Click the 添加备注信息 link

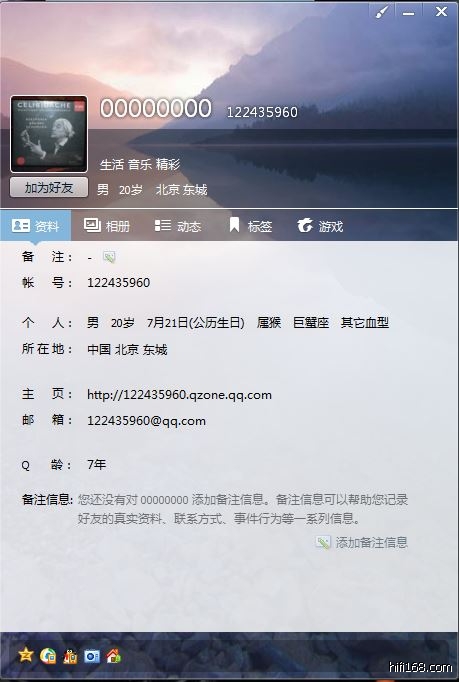coord(371,542)
